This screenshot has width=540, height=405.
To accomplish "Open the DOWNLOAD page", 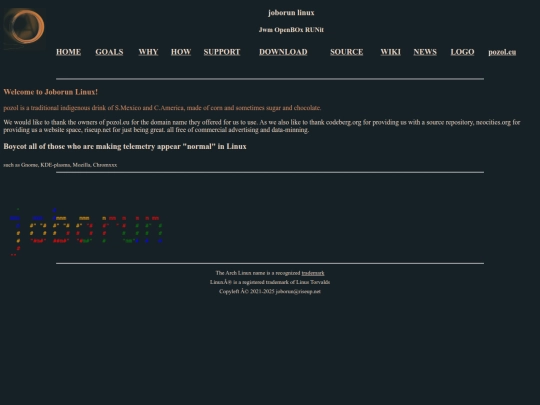I will pos(283,52).
